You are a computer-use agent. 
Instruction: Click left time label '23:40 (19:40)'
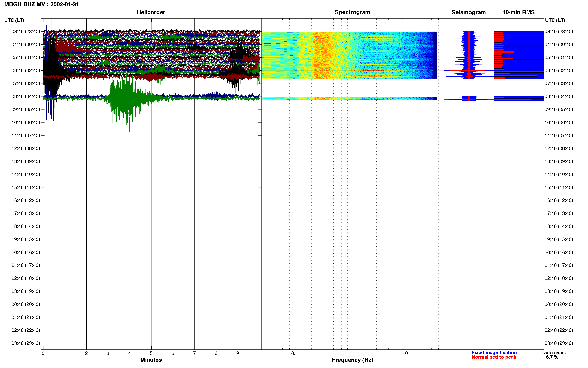click(26, 291)
